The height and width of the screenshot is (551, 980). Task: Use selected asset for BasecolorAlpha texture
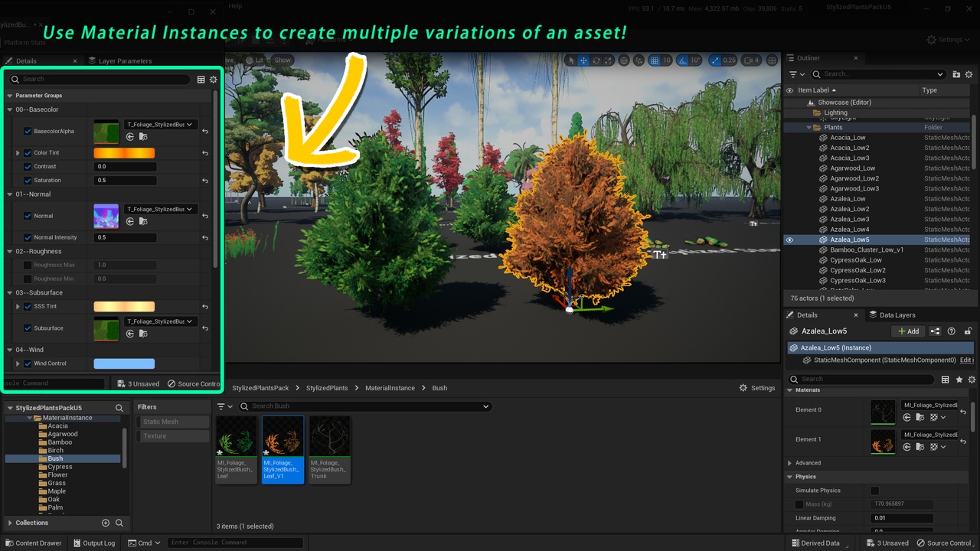(x=130, y=137)
